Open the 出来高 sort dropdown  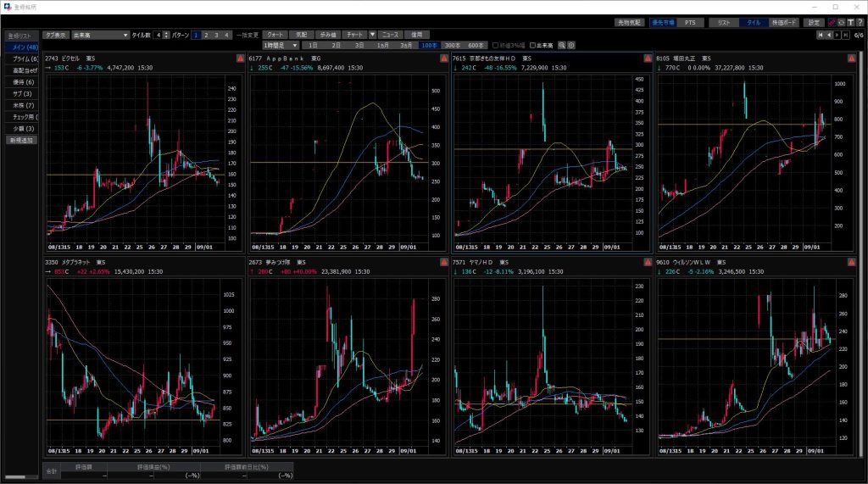point(125,35)
